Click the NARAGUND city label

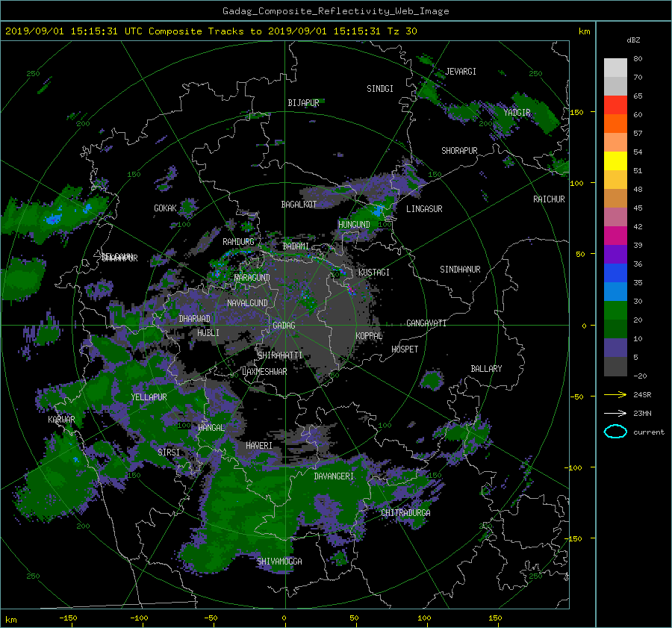click(252, 277)
